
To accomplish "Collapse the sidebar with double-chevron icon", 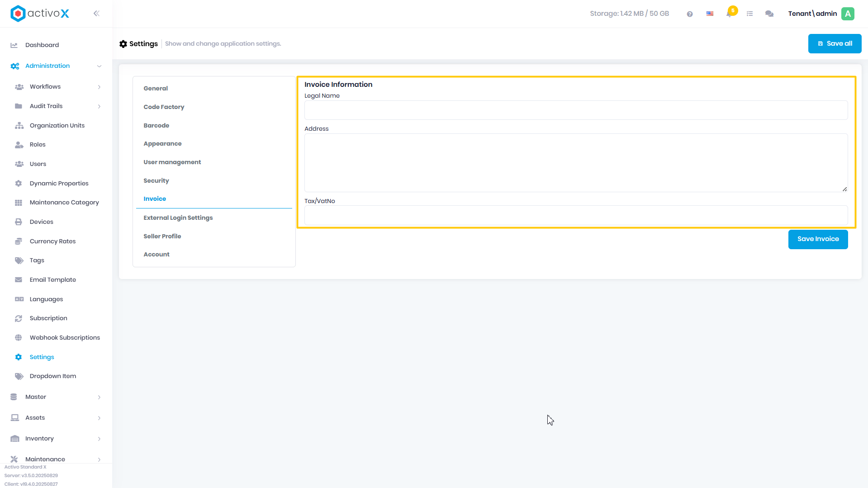I will coord(96,14).
